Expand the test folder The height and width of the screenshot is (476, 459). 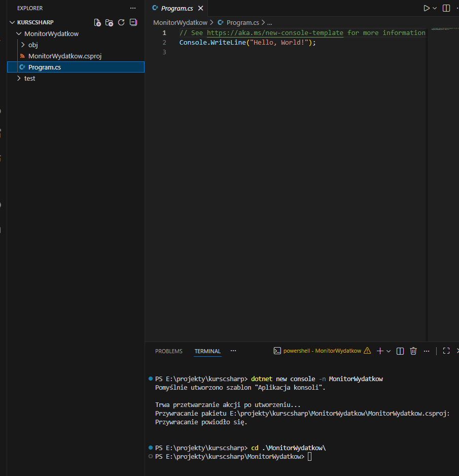tap(29, 79)
